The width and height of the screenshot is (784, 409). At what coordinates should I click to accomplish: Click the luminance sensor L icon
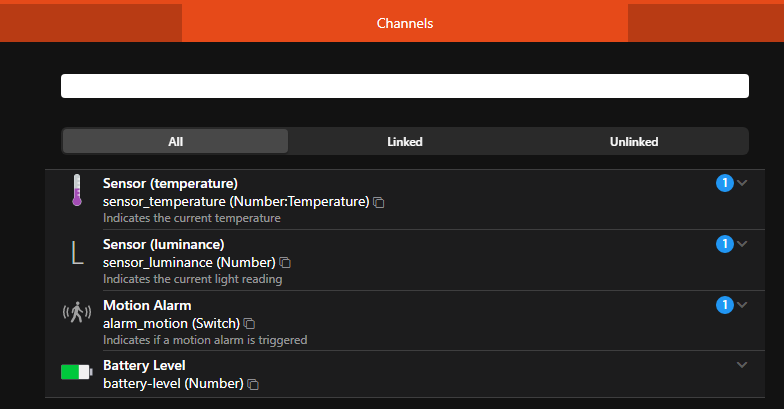(x=76, y=253)
